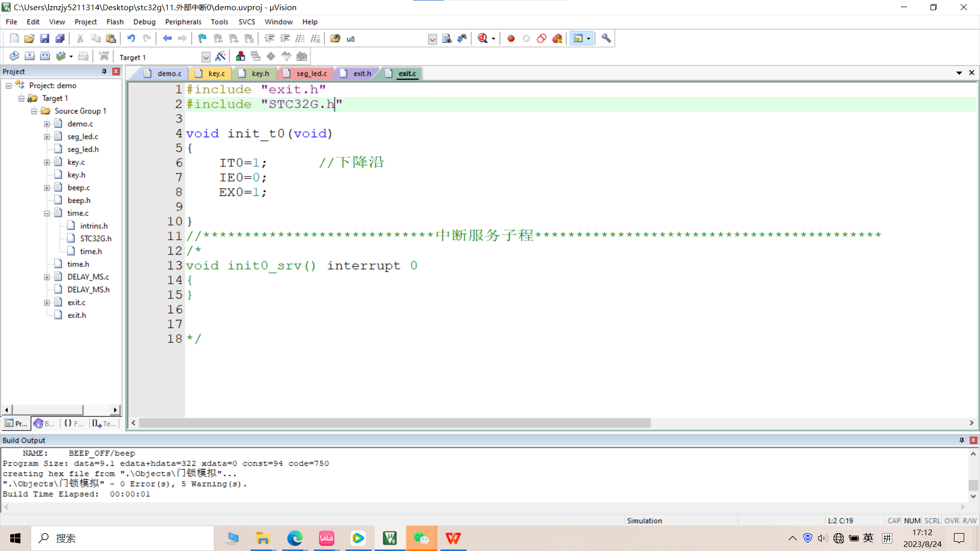The height and width of the screenshot is (551, 980).
Task: Select beep.c in project tree
Action: [x=78, y=188]
